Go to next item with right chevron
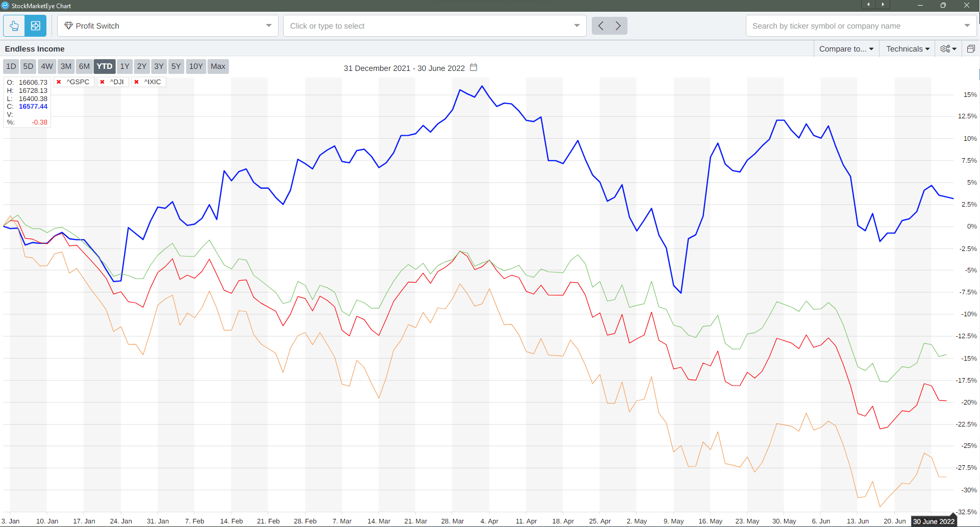 click(x=618, y=26)
